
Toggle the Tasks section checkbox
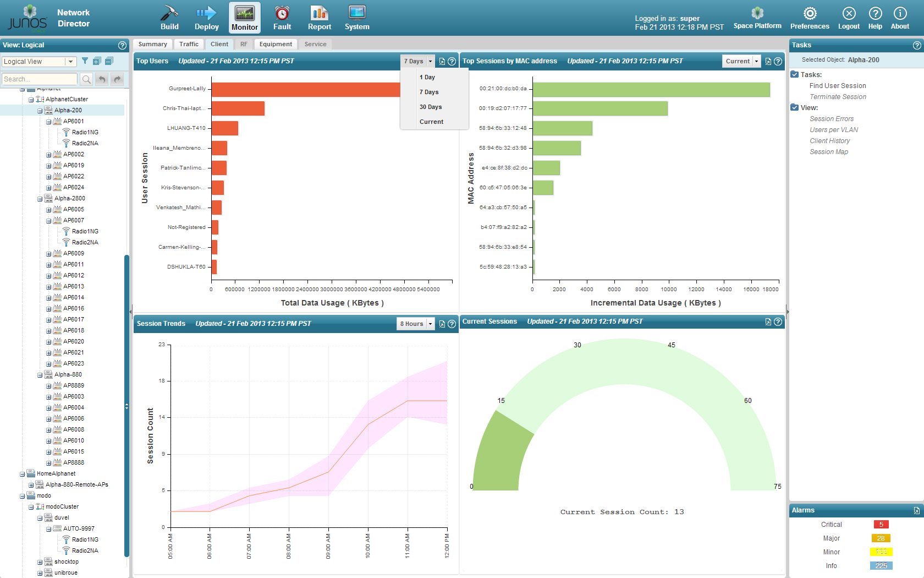click(x=795, y=74)
